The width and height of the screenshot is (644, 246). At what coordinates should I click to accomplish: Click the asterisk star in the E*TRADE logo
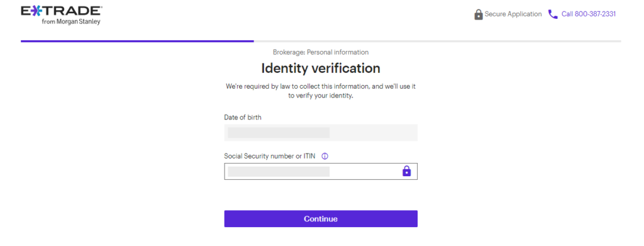point(36,11)
